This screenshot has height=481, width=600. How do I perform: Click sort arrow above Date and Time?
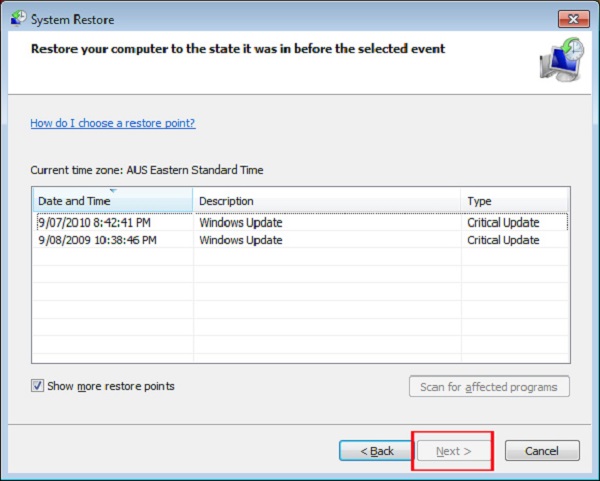[x=112, y=190]
